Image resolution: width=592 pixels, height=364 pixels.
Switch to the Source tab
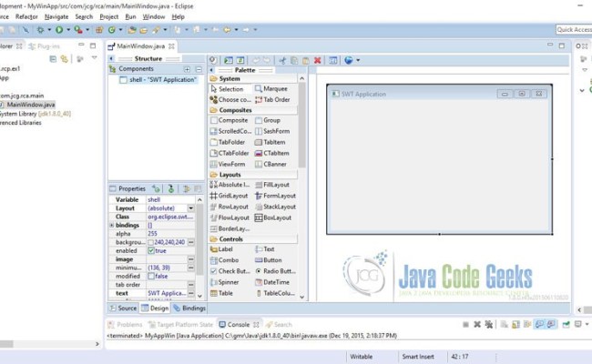[x=123, y=308]
